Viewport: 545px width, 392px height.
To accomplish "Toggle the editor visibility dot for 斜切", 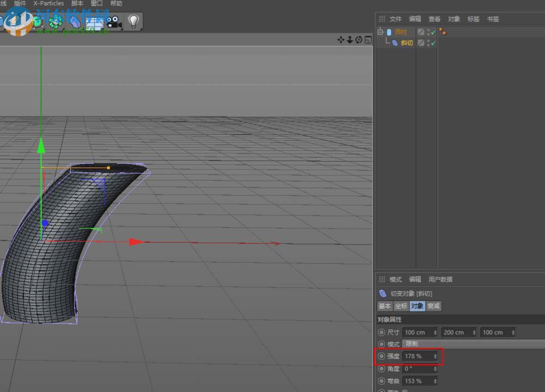I will click(x=428, y=41).
